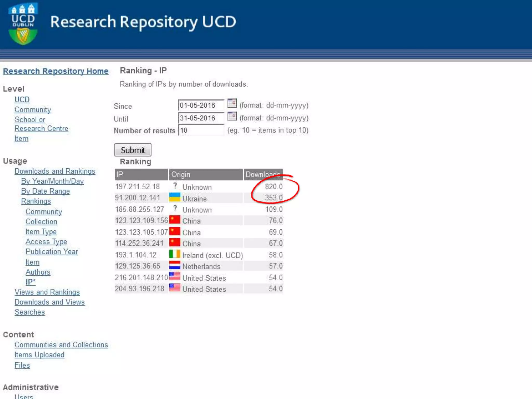Open the Until date calendar picker
Viewport: 532px width, 399px height.
[232, 116]
